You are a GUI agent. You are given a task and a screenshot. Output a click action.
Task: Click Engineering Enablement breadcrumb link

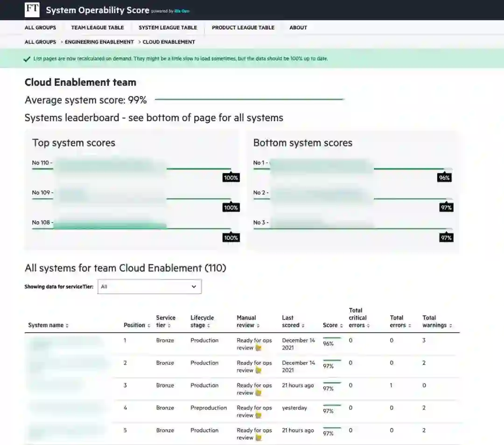click(99, 42)
